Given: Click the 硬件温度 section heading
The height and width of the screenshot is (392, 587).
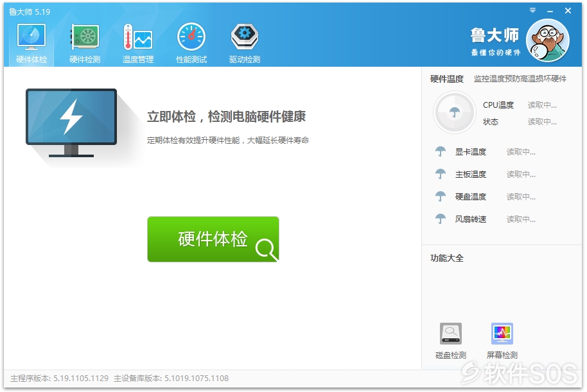Looking at the screenshot, I should click(447, 79).
